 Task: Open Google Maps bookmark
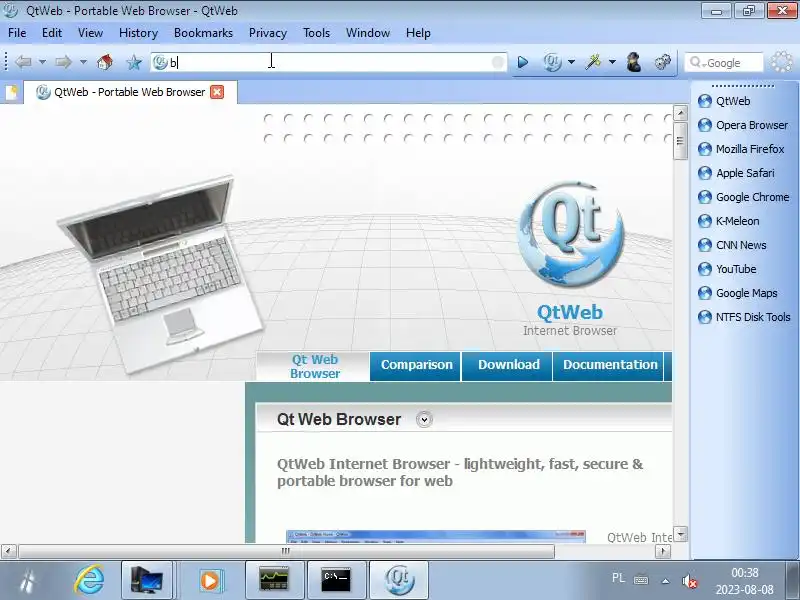coord(738,293)
